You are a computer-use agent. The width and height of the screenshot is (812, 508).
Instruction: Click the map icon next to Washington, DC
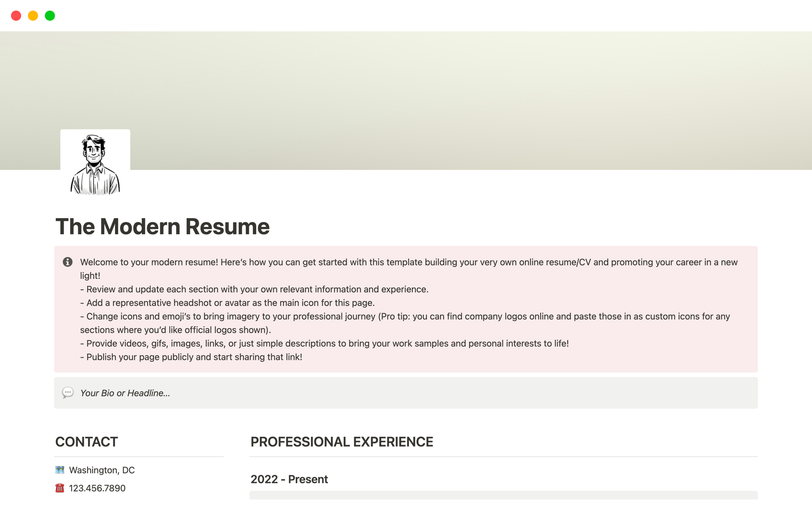[x=60, y=470]
